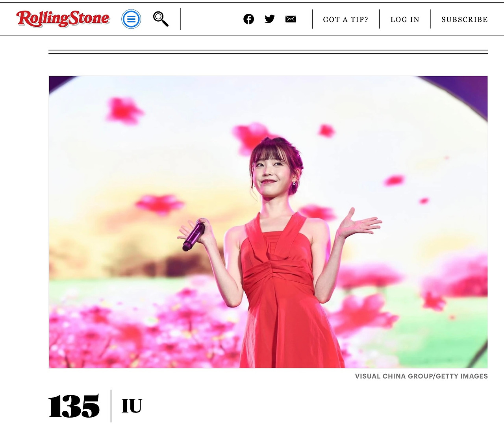The image size is (504, 429).
Task: Share via the email envelope icon
Action: point(291,19)
